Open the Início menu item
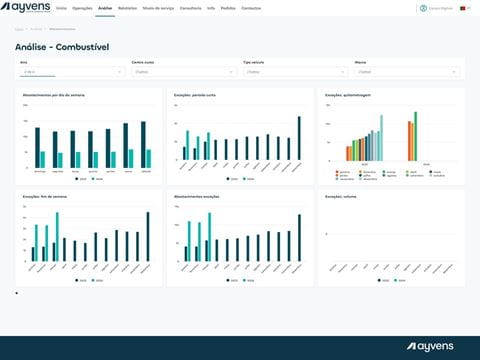 (x=61, y=8)
